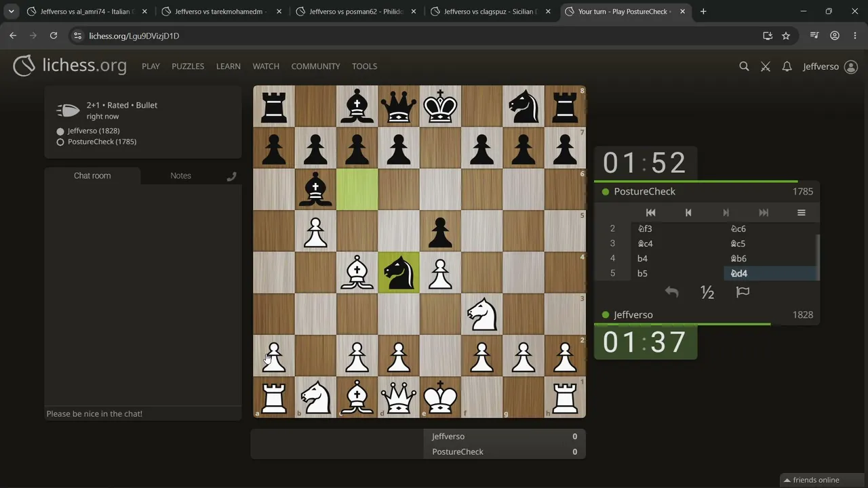Resign with the flag icon
The width and height of the screenshot is (868, 488).
[743, 292]
